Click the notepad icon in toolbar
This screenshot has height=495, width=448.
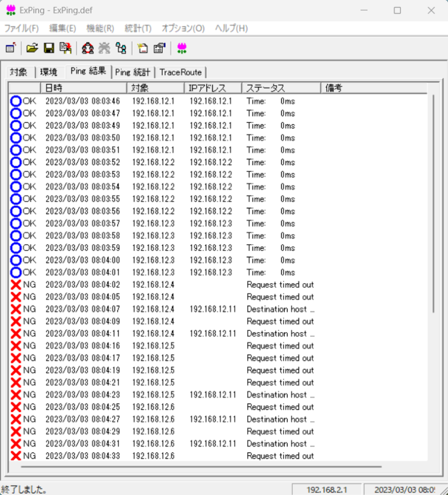coord(142,48)
